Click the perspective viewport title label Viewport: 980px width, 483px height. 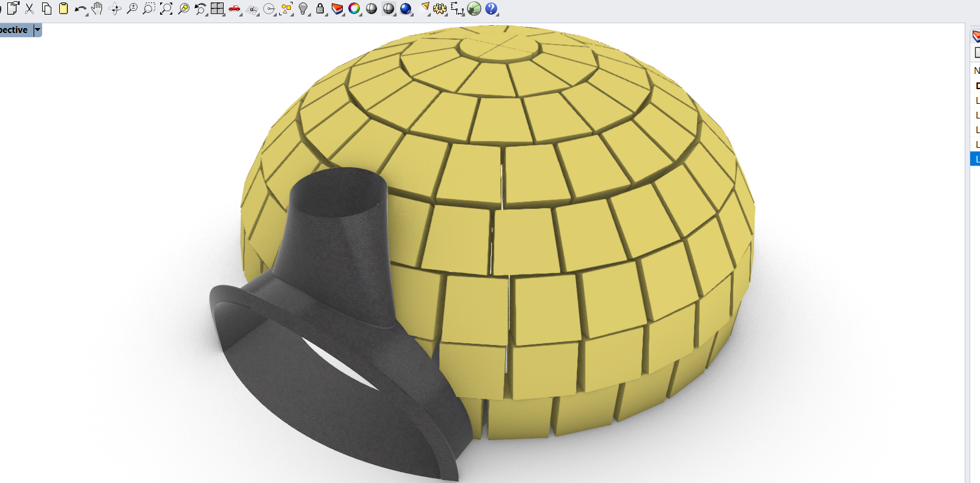tap(14, 30)
